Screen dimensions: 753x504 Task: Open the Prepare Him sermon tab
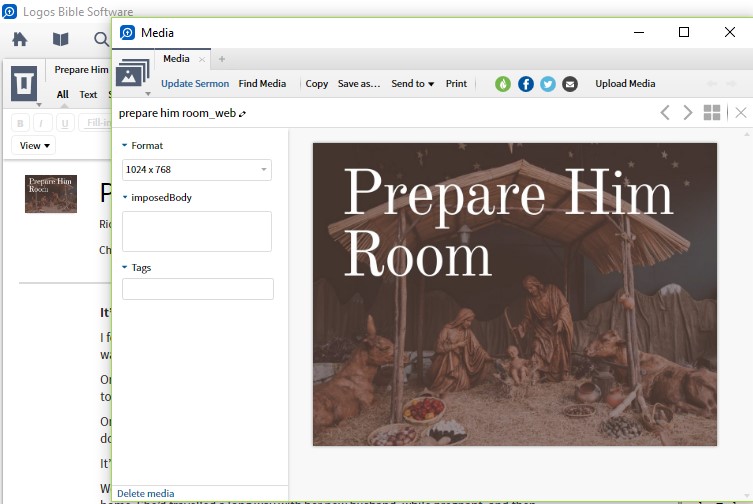[x=81, y=70]
